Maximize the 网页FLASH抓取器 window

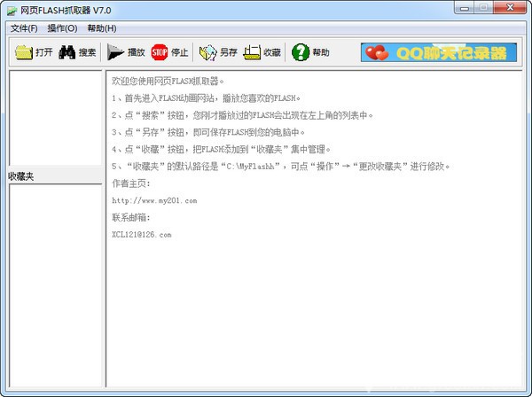pos(484,7)
